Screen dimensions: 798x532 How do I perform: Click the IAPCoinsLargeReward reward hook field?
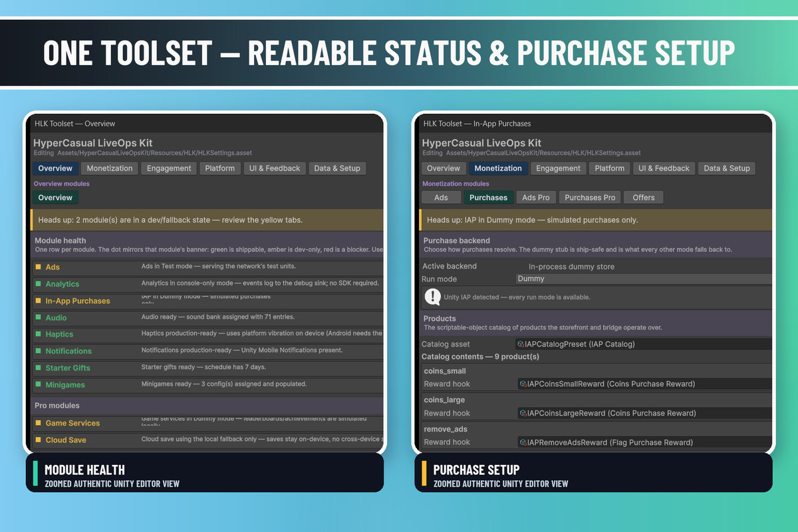click(x=645, y=413)
